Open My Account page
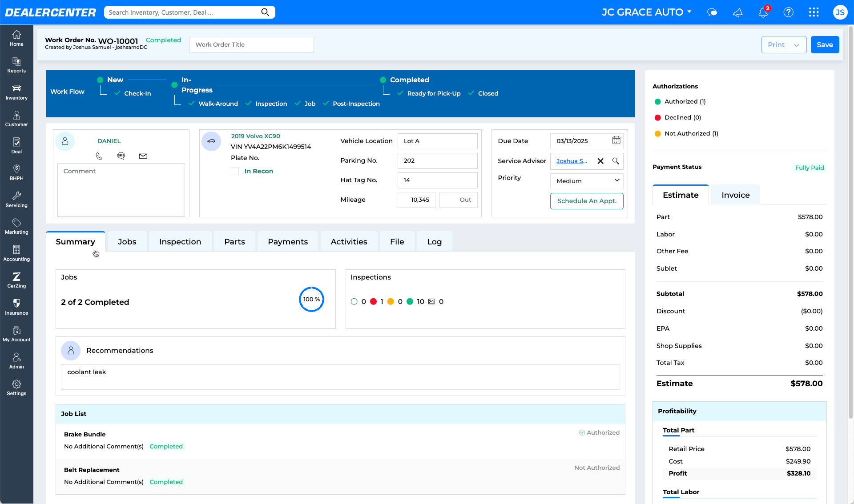 pos(16,334)
